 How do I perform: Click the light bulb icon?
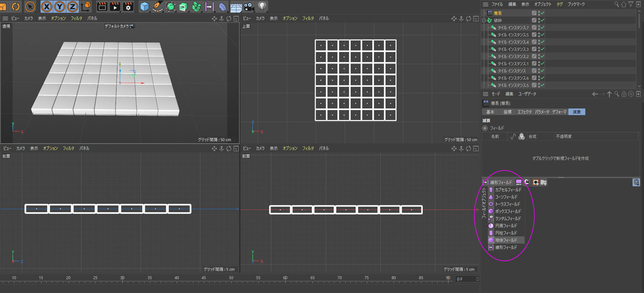point(262,7)
